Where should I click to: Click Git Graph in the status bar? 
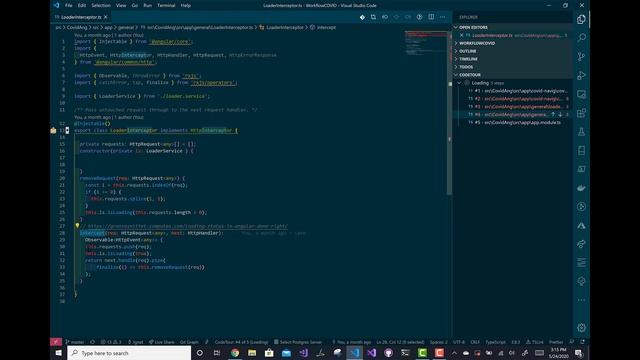pos(189,342)
